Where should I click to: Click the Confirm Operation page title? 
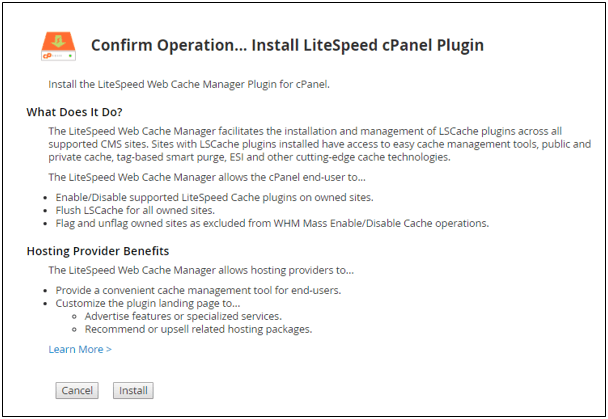pyautogui.click(x=287, y=45)
